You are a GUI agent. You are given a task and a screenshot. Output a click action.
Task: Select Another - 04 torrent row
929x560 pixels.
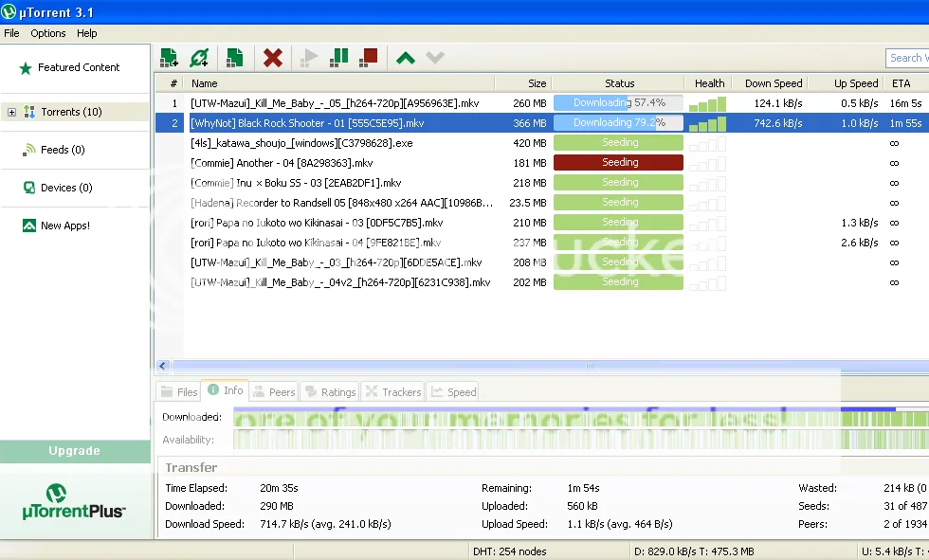541,163
